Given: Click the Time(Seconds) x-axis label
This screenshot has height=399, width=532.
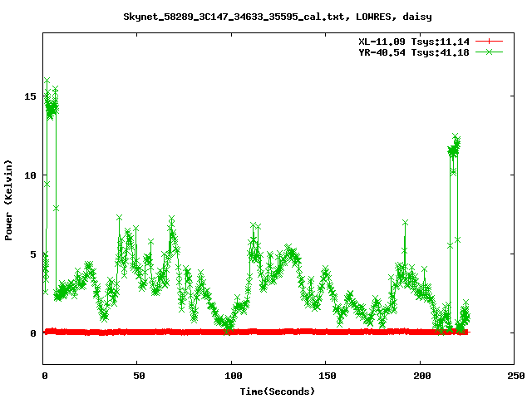Looking at the screenshot, I should (277, 392).
